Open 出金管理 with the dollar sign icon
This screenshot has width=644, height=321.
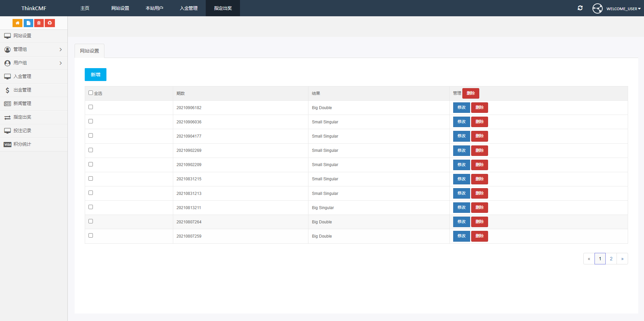[22, 90]
